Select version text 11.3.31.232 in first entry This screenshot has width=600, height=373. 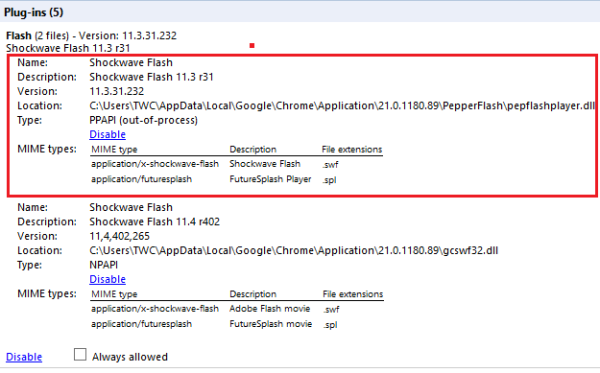pyautogui.click(x=117, y=91)
